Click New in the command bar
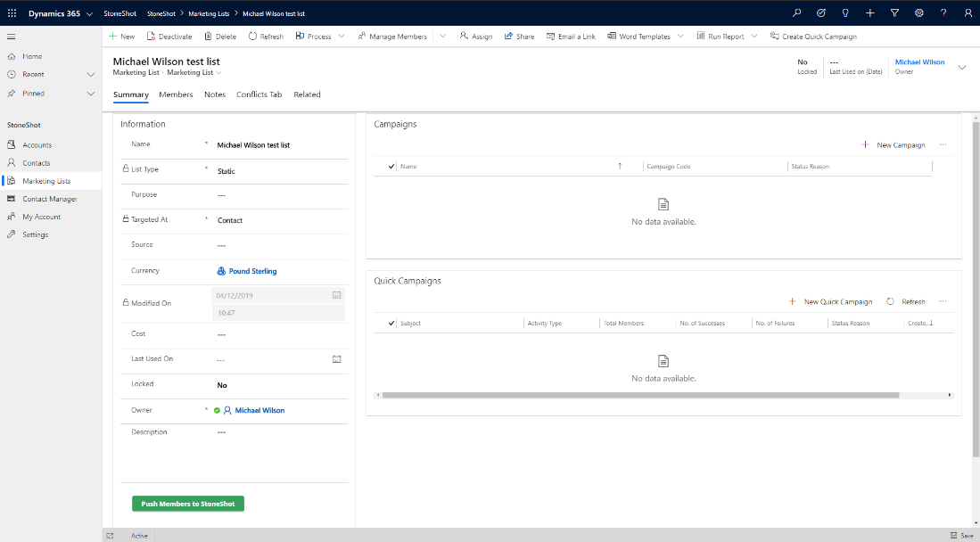 (122, 37)
